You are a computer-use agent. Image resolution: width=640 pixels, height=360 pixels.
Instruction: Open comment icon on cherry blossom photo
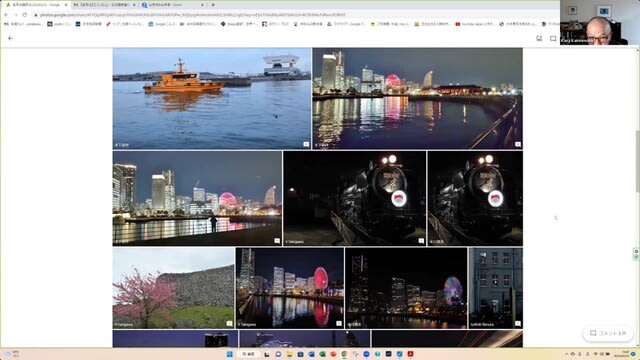point(229,323)
